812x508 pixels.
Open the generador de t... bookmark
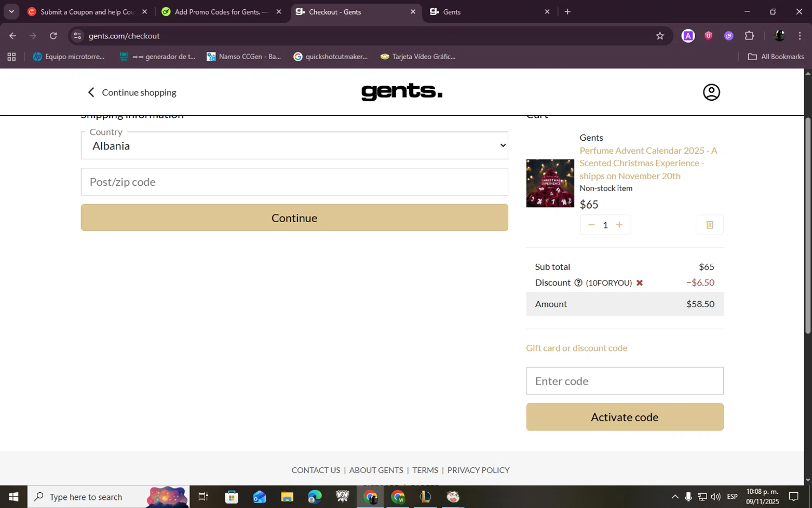(158, 56)
